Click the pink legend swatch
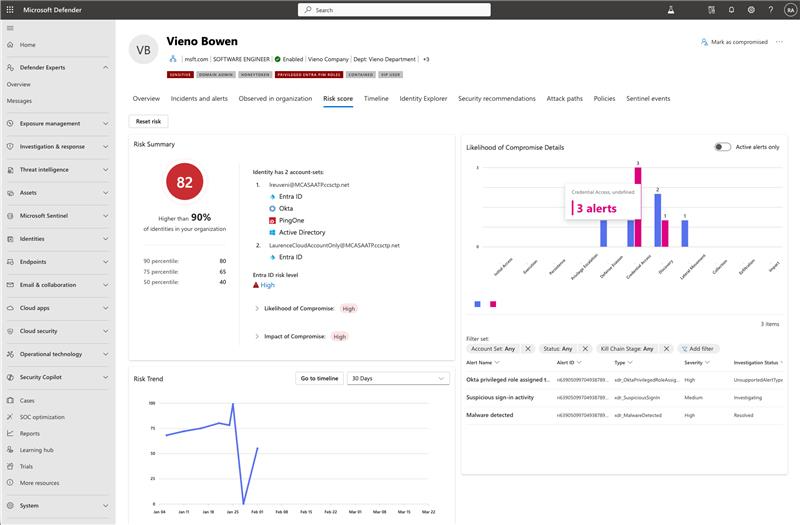The image size is (800, 525). coord(493,304)
